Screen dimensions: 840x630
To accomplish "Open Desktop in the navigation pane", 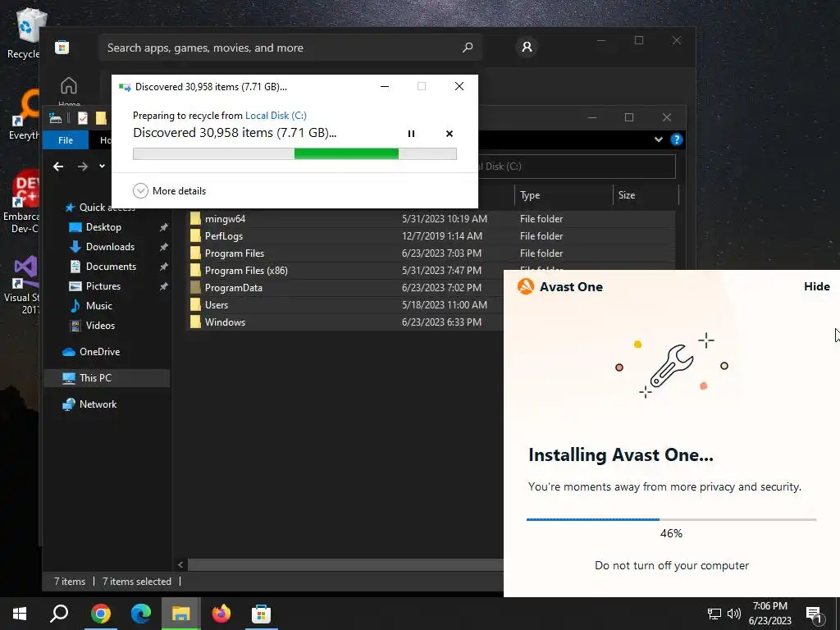I will (103, 227).
